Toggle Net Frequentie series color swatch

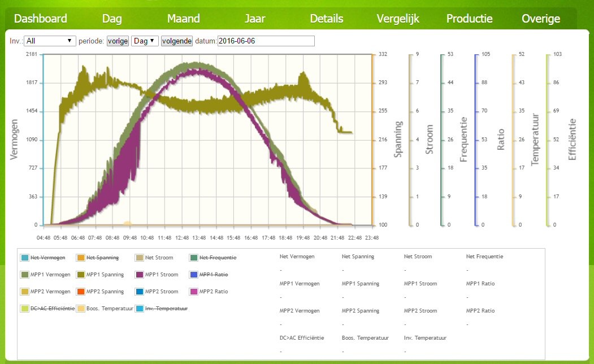(x=194, y=258)
